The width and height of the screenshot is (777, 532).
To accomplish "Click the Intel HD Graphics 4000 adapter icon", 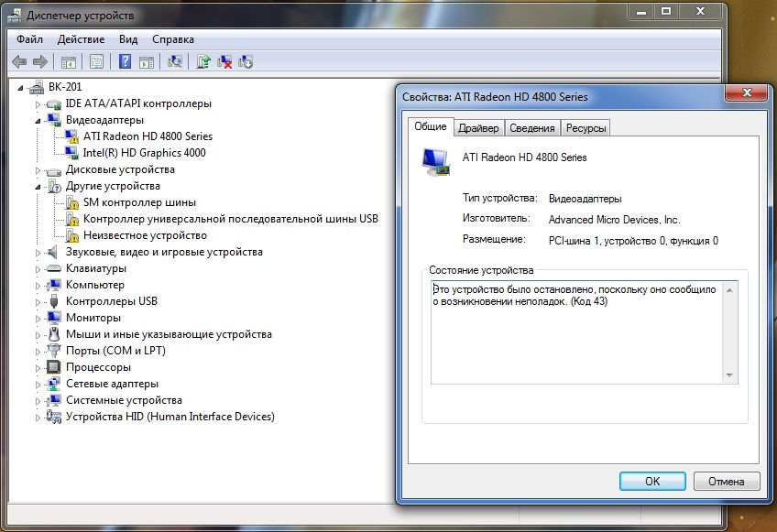I will coord(71,153).
